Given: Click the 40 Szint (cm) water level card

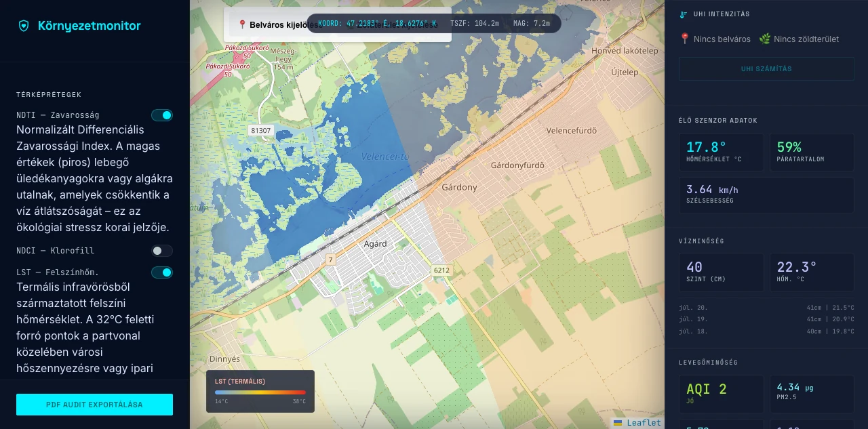Looking at the screenshot, I should click(x=722, y=272).
